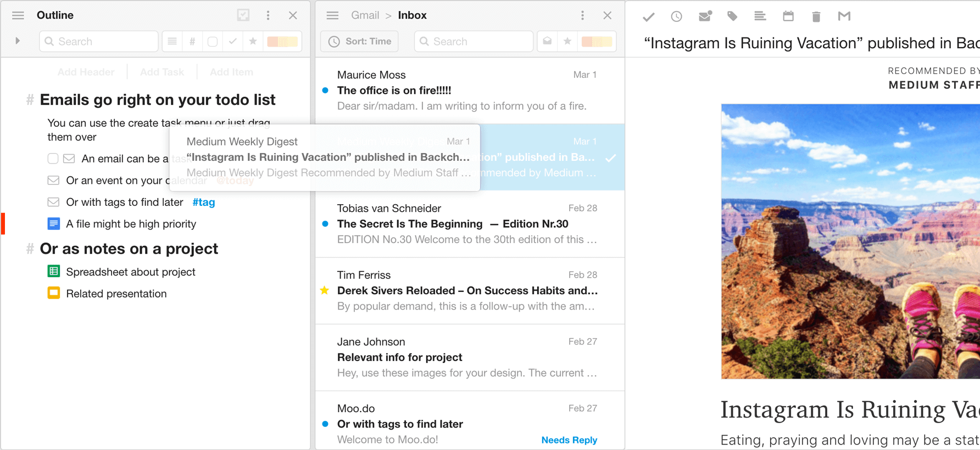Go to Gmail in the breadcrumb
The width and height of the screenshot is (980, 450).
click(365, 15)
